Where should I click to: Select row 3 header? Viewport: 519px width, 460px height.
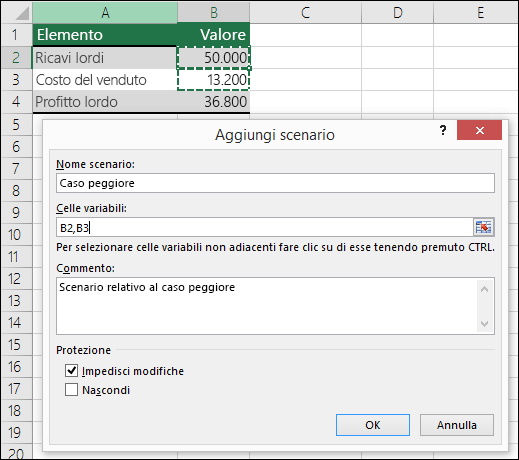[x=17, y=80]
